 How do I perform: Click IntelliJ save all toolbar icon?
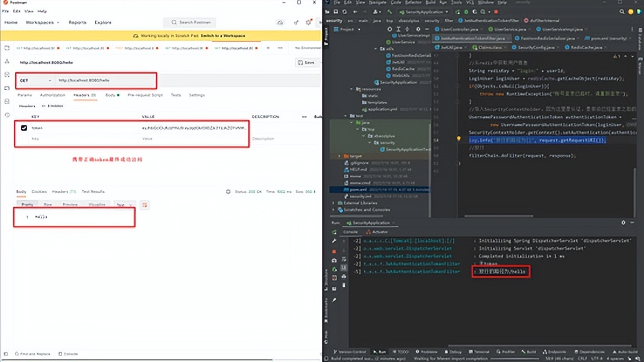(336, 12)
